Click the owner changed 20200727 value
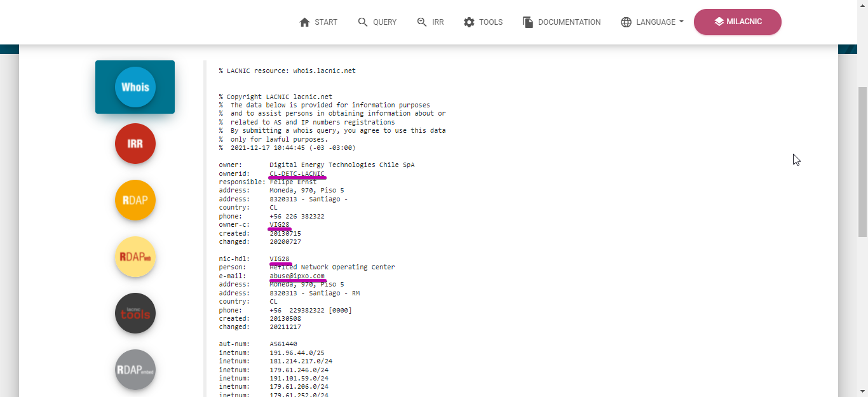868x397 pixels. 285,242
